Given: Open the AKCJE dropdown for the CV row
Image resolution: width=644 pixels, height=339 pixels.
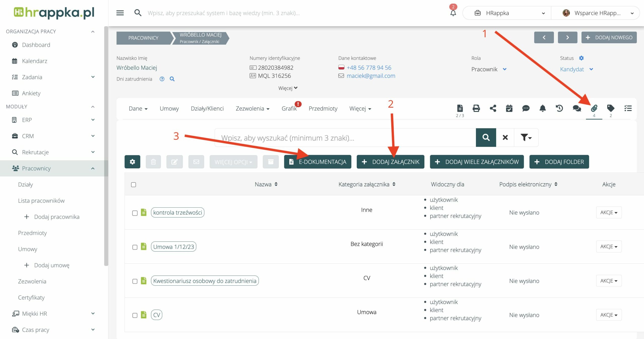Looking at the screenshot, I should click(x=609, y=315).
